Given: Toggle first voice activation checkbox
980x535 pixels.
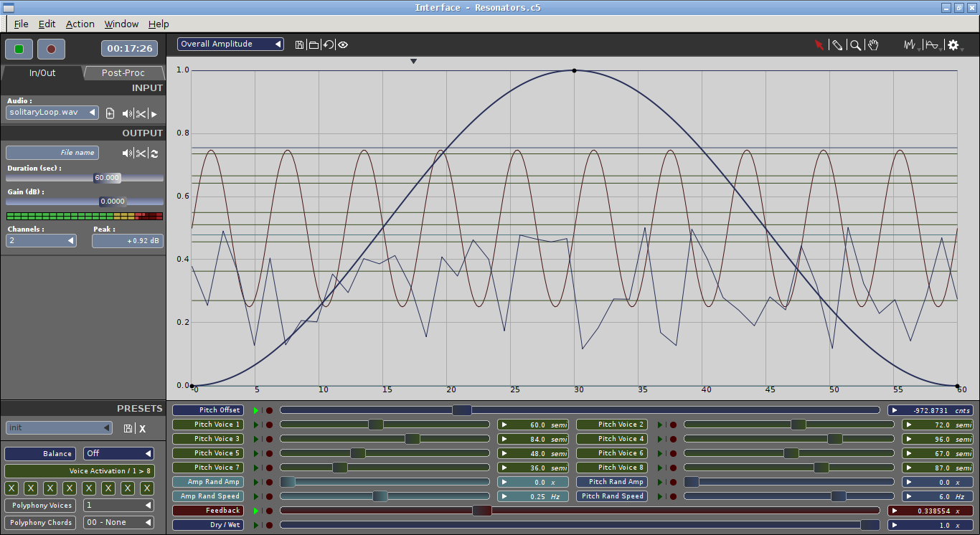Looking at the screenshot, I should tap(11, 488).
